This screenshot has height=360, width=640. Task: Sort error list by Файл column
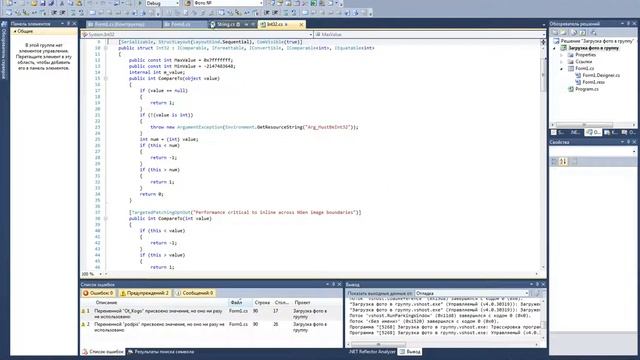240,303
